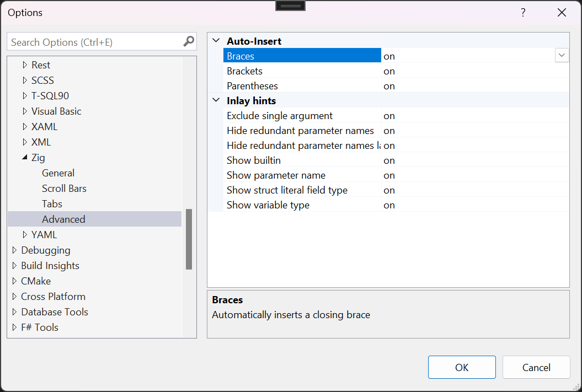The image size is (582, 392).
Task: Expand the Database Tools node
Action: pyautogui.click(x=14, y=312)
